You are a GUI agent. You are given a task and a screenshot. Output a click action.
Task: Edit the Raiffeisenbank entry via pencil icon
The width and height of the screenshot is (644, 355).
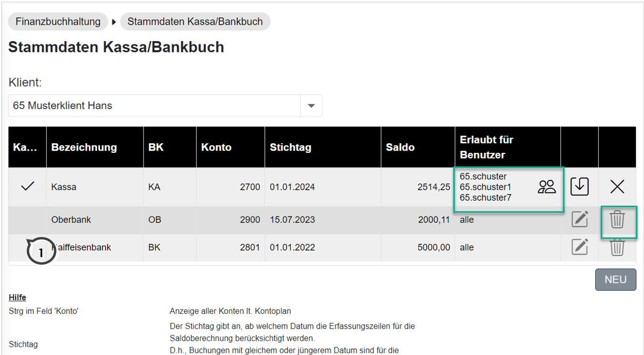579,247
